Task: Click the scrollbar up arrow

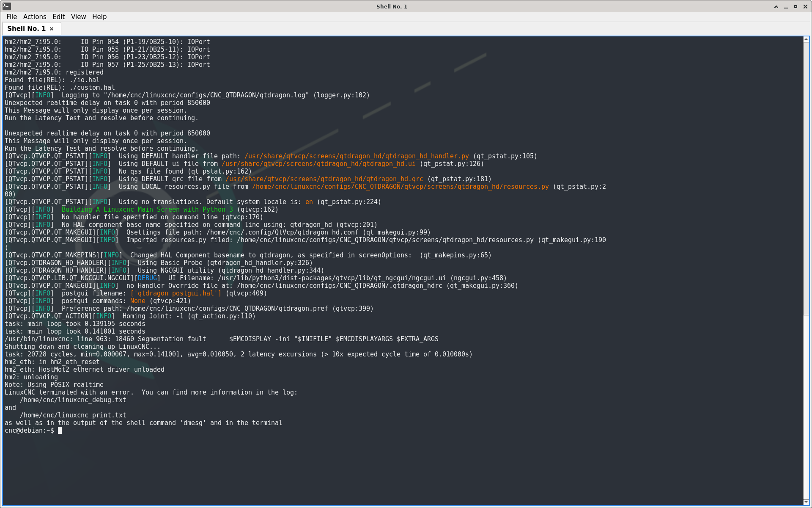Action: tap(806, 39)
